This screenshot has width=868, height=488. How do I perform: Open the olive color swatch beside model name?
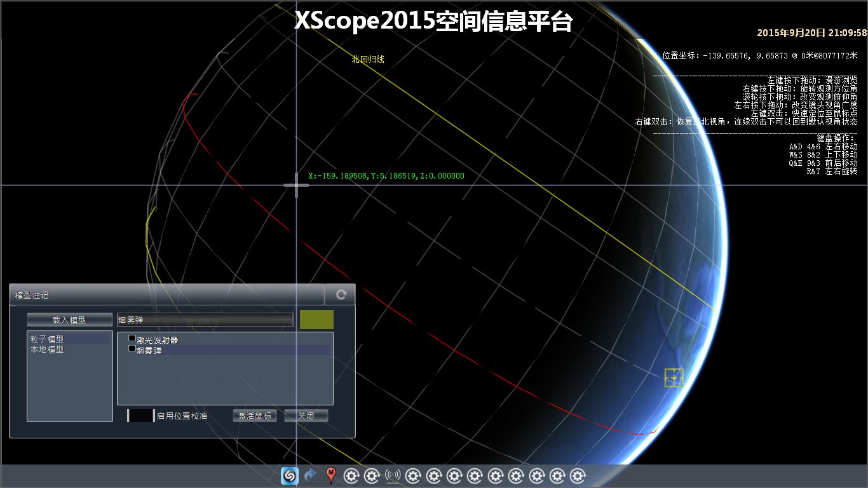tap(316, 320)
